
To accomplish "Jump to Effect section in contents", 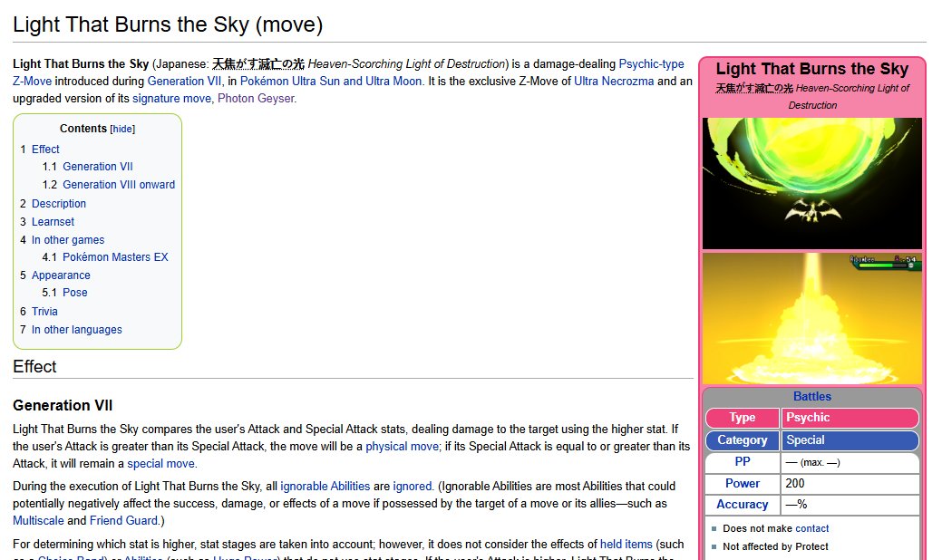I will pyautogui.click(x=45, y=149).
